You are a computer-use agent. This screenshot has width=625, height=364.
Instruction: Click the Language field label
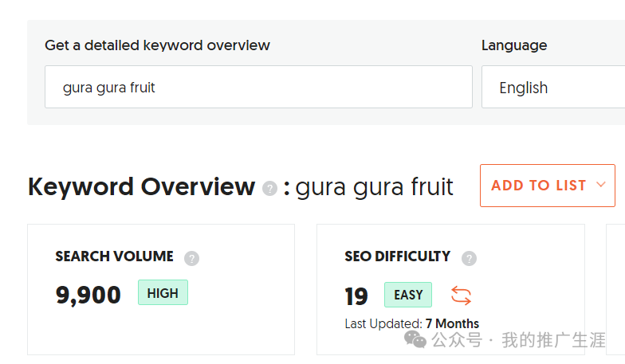[x=514, y=46]
